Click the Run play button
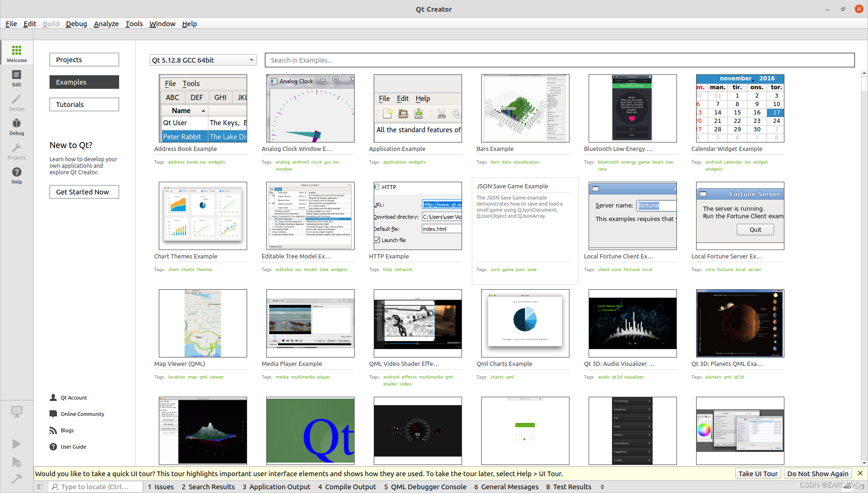This screenshot has width=868, height=493. (16, 443)
